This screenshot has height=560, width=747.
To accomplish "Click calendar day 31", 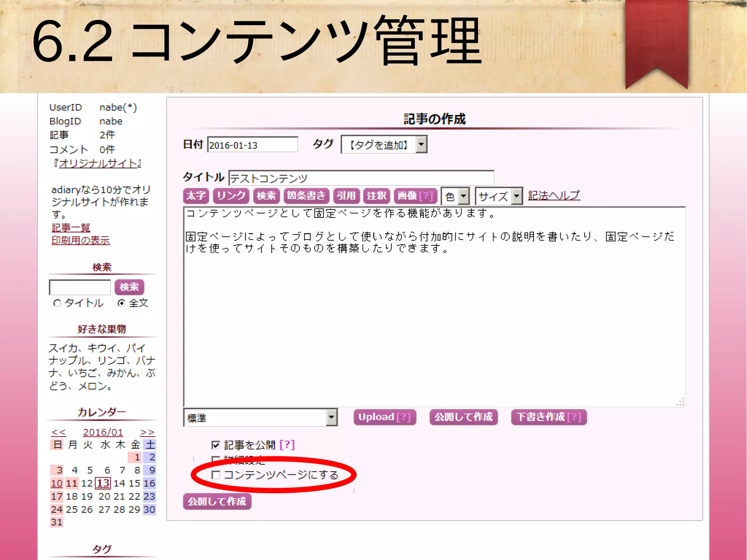I will [57, 522].
